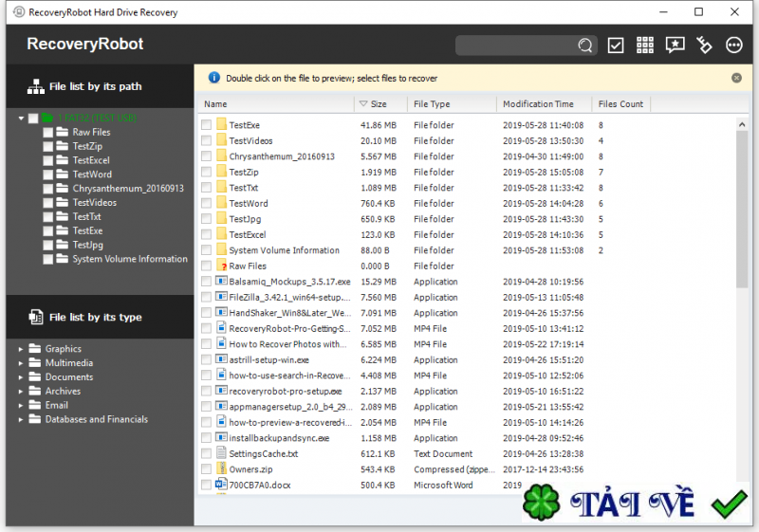Tick the checkbox next to TestExe folder
The height and width of the screenshot is (532, 759).
tap(206, 125)
